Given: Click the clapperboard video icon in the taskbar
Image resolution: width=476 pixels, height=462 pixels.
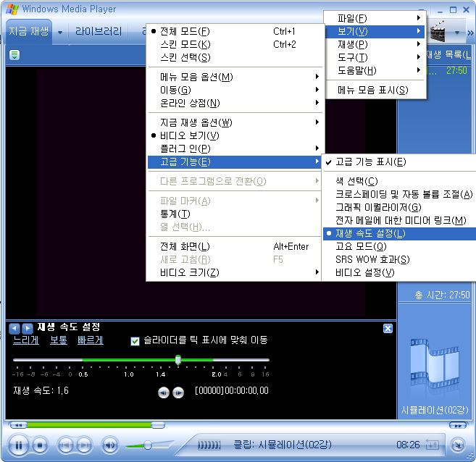Looking at the screenshot, I should coord(438,31).
